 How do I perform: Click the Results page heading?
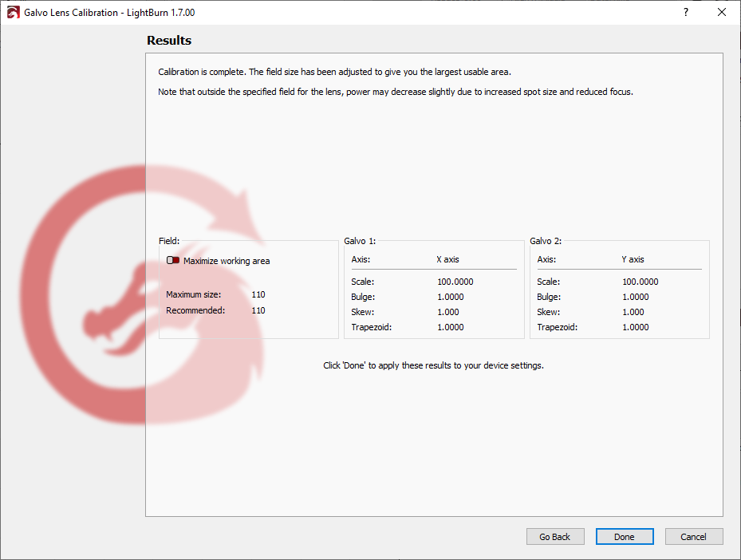(169, 41)
